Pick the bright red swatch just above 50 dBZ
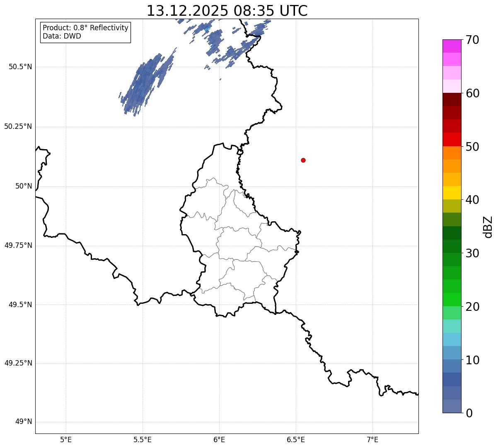The image size is (498, 448). pyautogui.click(x=452, y=140)
